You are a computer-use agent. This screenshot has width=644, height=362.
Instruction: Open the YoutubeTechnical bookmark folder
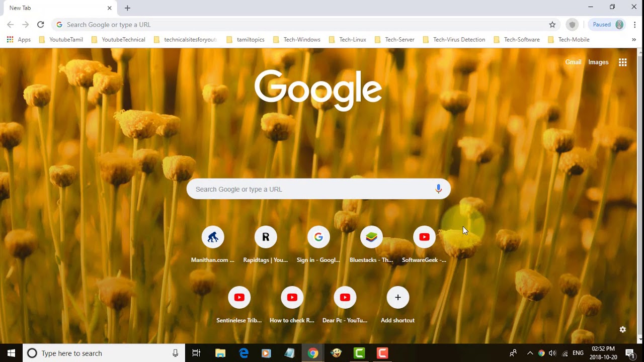pos(118,40)
